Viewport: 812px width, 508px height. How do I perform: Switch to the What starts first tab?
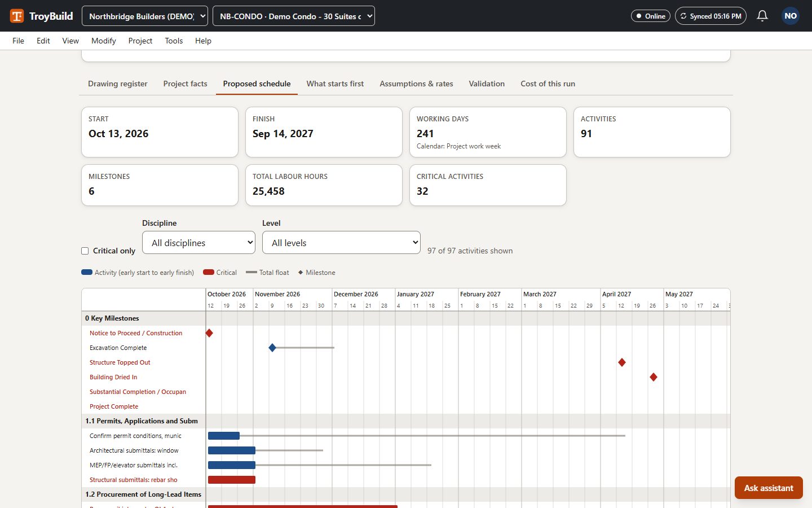point(335,84)
